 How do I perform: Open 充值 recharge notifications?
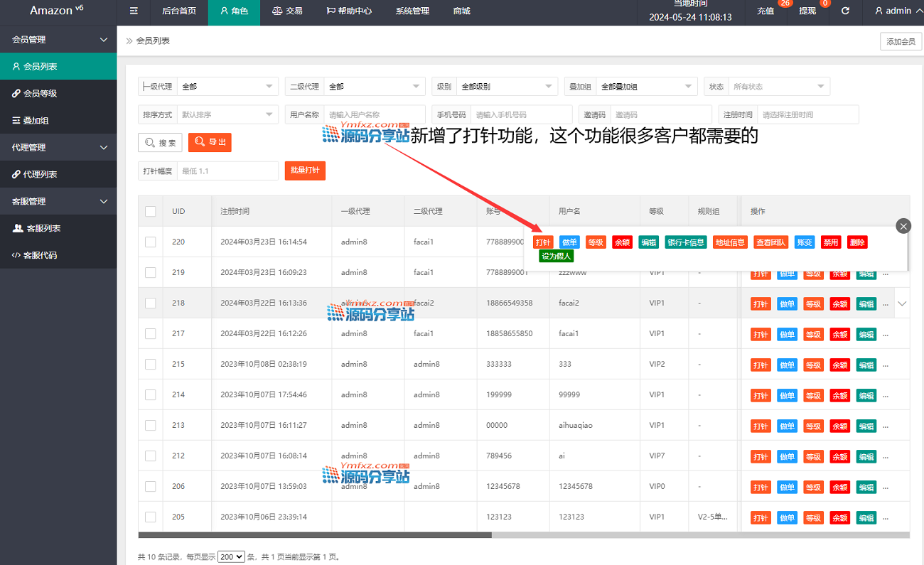[765, 11]
